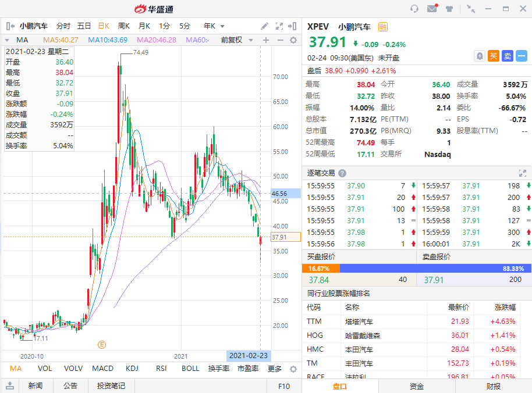Open the messages envelope icon
This screenshot has width=532, height=393.
432,8
